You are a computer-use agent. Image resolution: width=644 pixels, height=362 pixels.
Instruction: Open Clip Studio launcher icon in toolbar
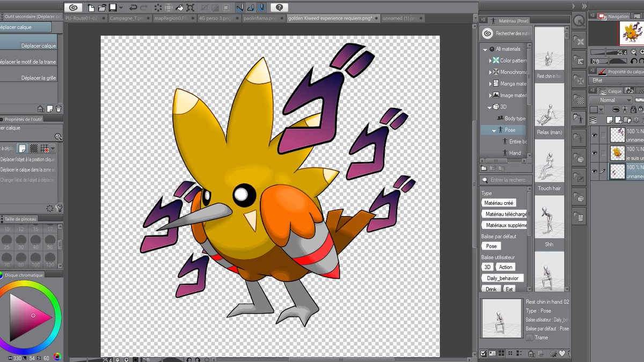point(73,8)
